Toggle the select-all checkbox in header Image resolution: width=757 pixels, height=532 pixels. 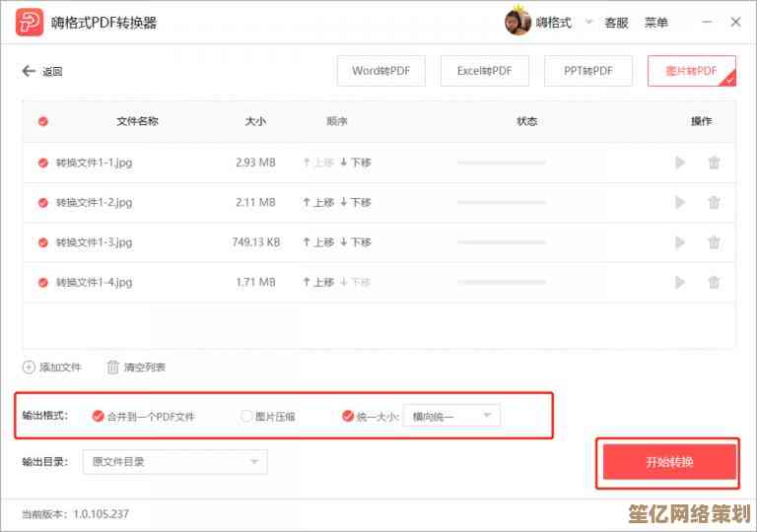click(x=42, y=122)
